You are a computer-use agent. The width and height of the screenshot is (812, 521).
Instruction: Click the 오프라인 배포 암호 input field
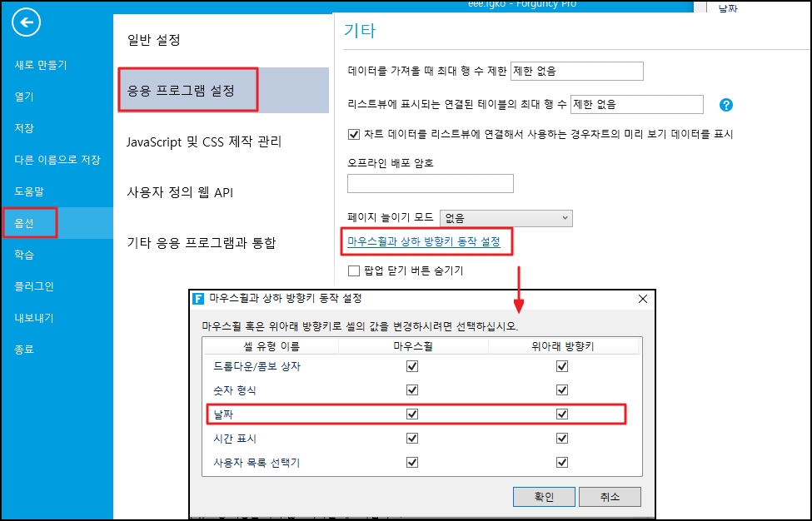point(431,184)
